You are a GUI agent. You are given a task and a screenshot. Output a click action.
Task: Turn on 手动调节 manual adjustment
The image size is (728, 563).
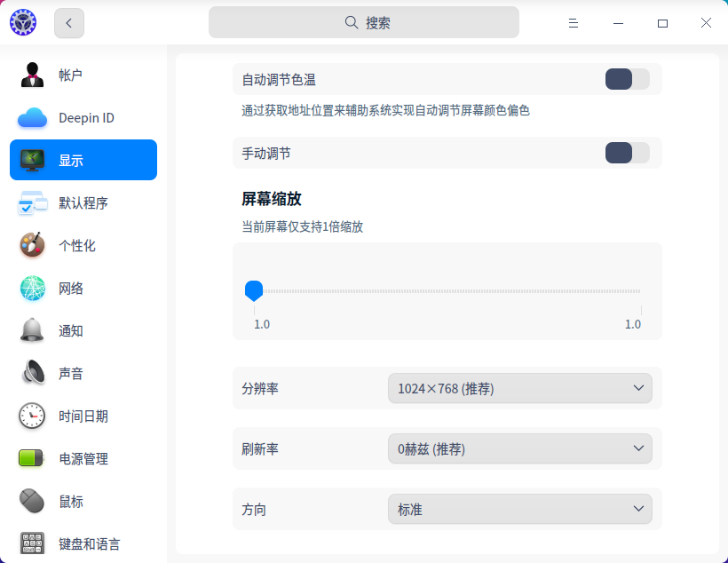tap(626, 153)
